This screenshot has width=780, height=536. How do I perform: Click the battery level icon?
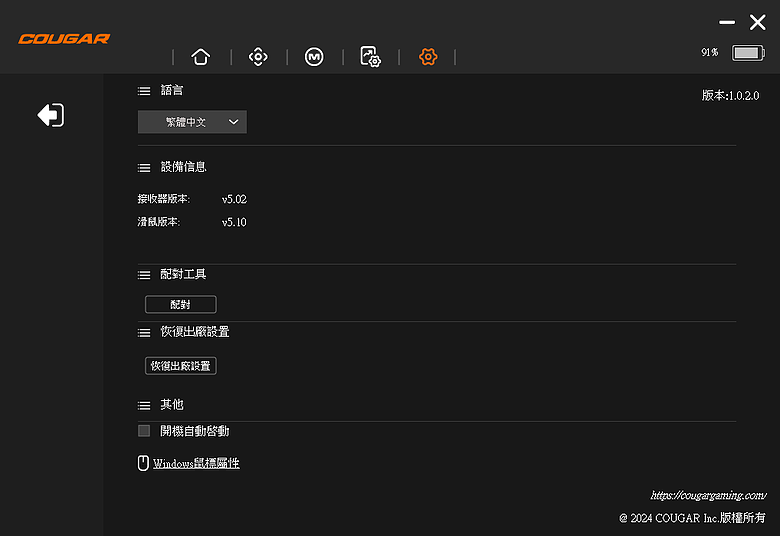748,52
